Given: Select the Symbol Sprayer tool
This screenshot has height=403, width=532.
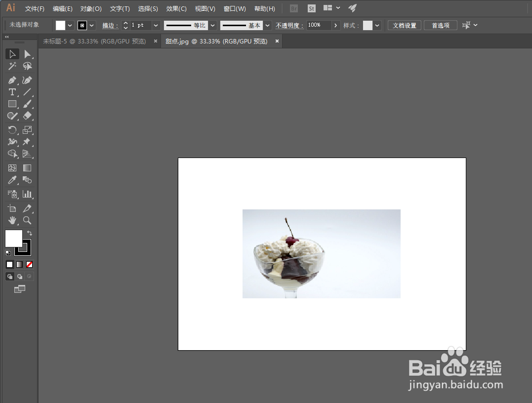Looking at the screenshot, I should (12, 194).
